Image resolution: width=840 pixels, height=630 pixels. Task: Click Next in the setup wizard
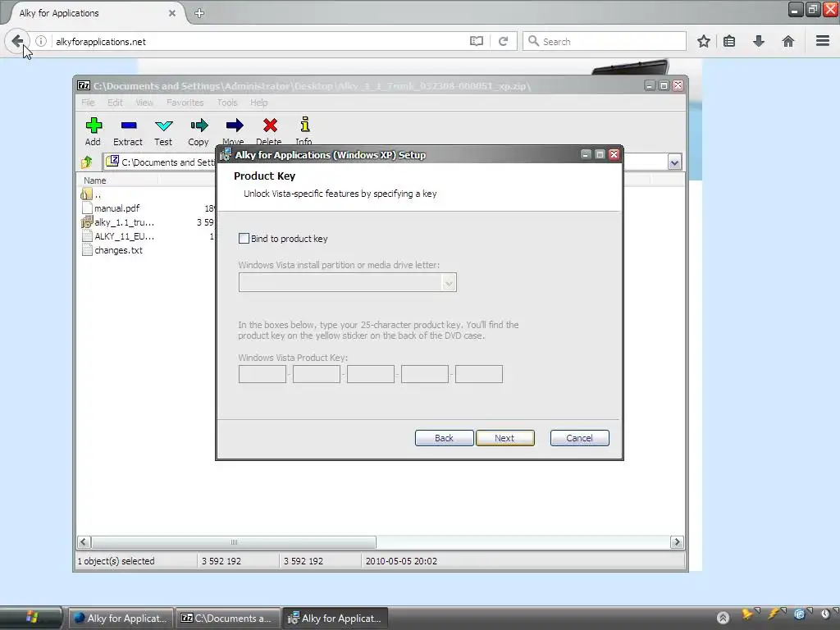504,438
